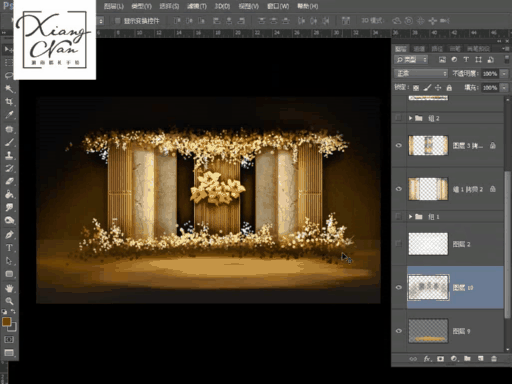Expand the 组 2 group

(x=411, y=118)
